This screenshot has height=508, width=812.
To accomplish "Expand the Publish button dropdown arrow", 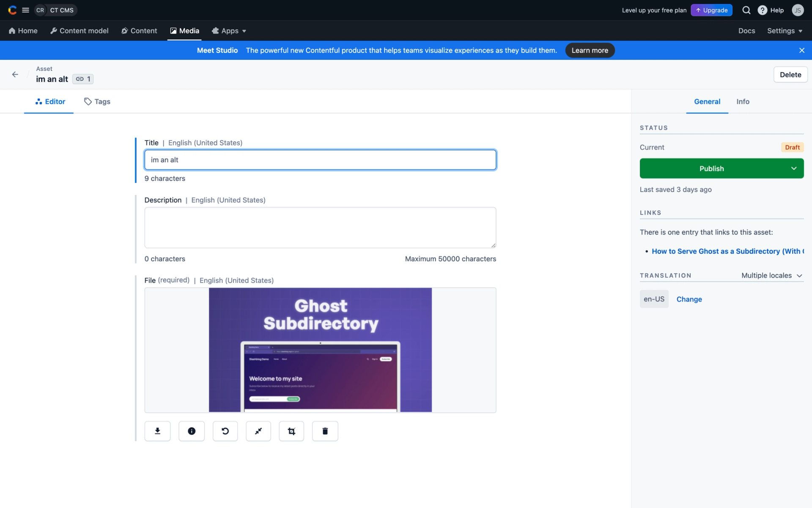I will tap(794, 168).
